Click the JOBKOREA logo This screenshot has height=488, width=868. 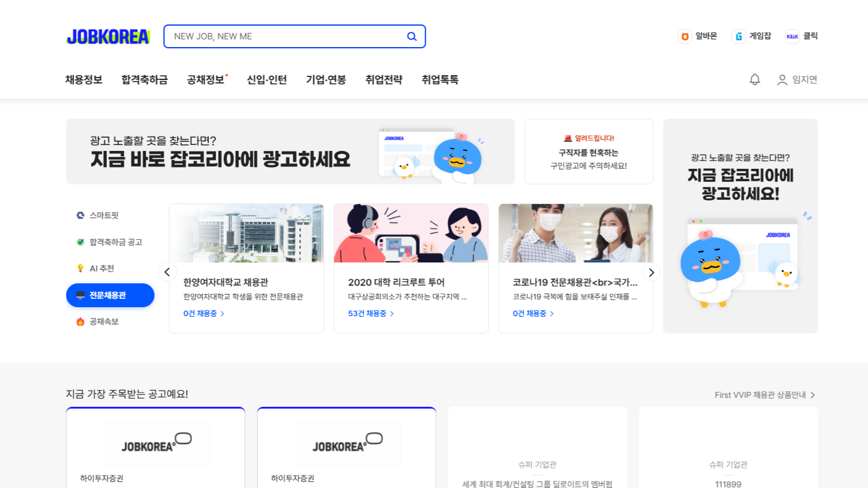tap(108, 36)
